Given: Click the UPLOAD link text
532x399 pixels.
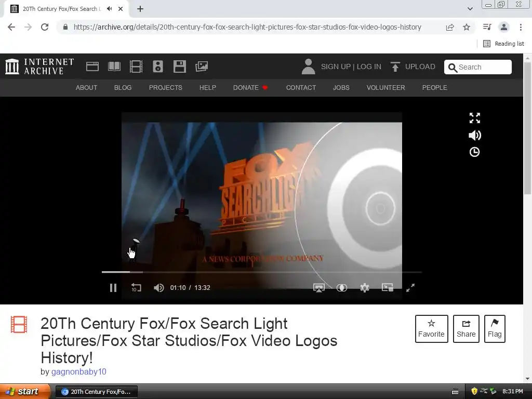Looking at the screenshot, I should click(420, 66).
